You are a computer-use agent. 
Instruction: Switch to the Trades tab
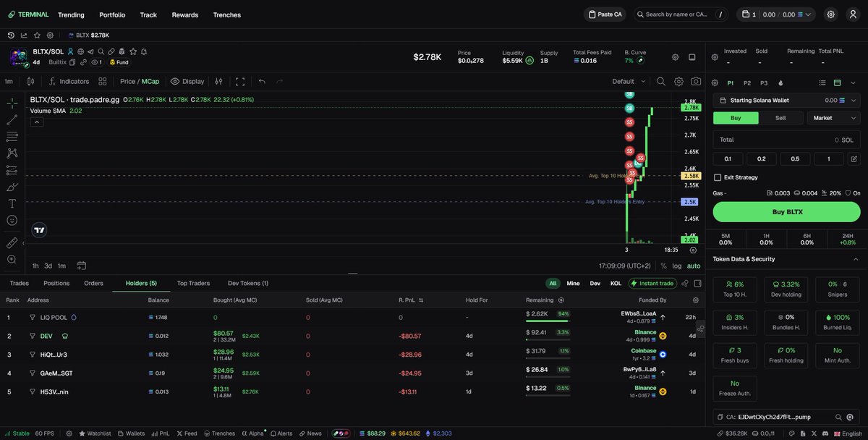coord(20,283)
